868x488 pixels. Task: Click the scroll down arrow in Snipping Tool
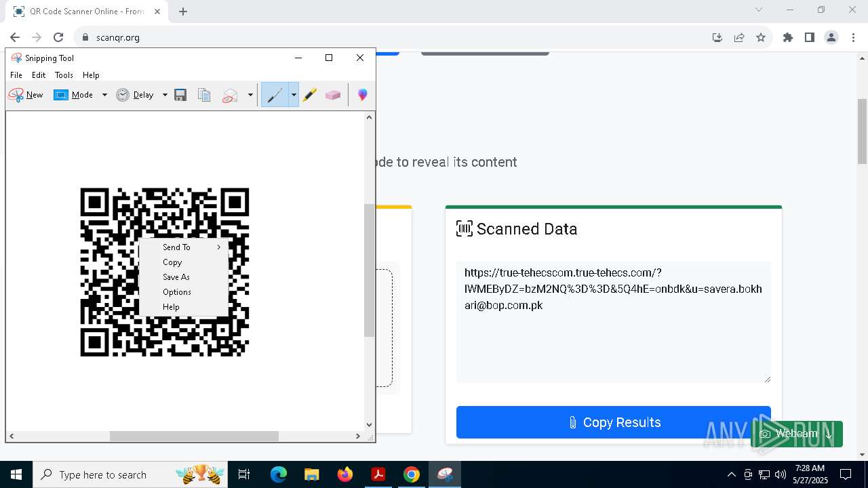[369, 425]
